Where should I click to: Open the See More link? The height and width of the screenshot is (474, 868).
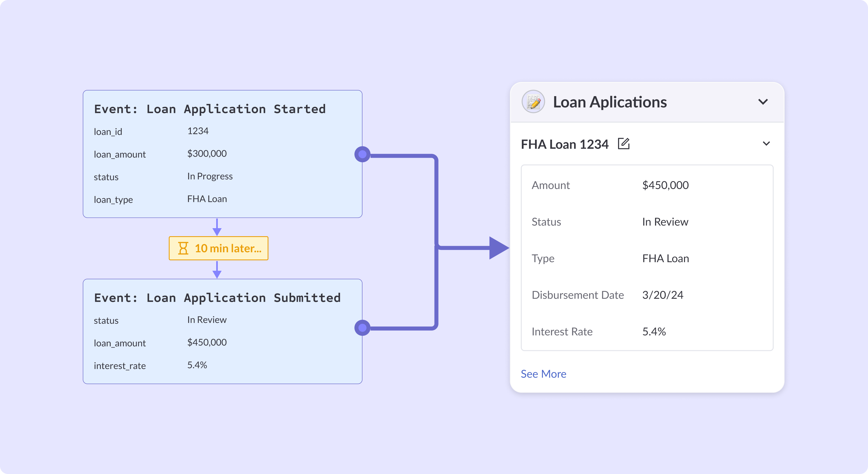pyautogui.click(x=544, y=374)
